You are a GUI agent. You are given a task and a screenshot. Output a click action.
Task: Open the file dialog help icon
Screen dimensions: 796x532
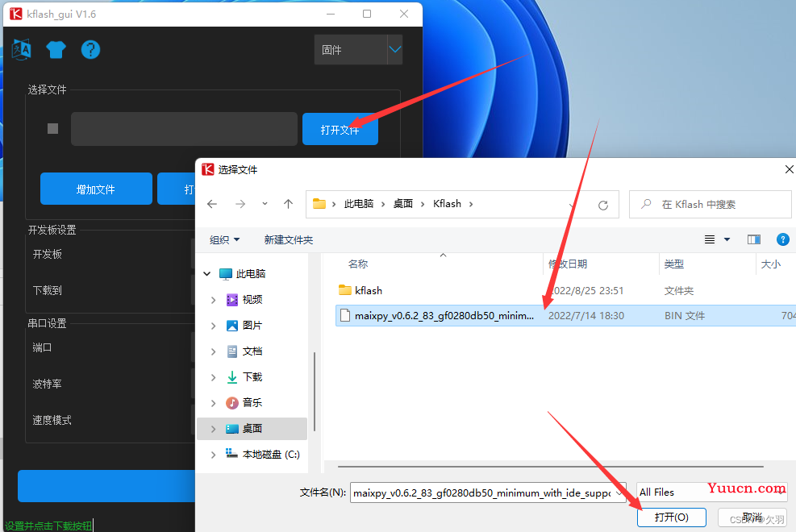pos(783,239)
